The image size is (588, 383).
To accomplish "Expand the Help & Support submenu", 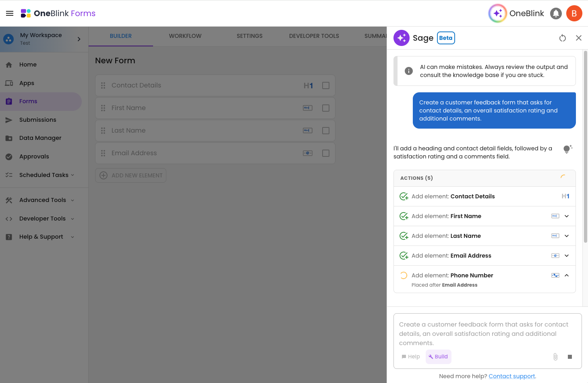I will [x=72, y=237].
